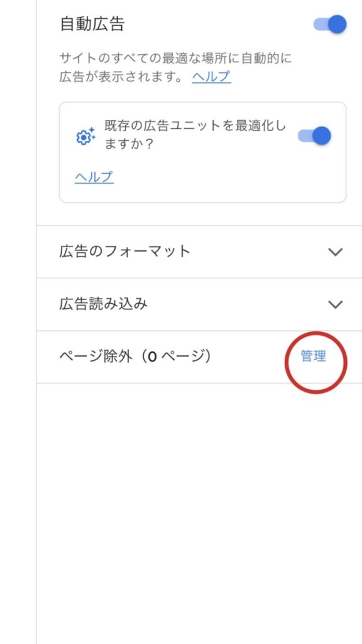
Task: Click the red circle annotation around 管理
Action: point(316,362)
